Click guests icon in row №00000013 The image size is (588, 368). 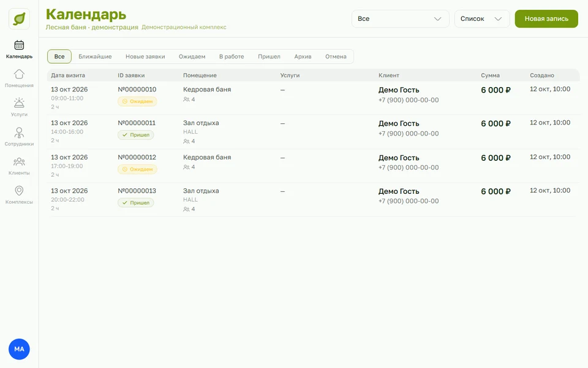point(186,209)
